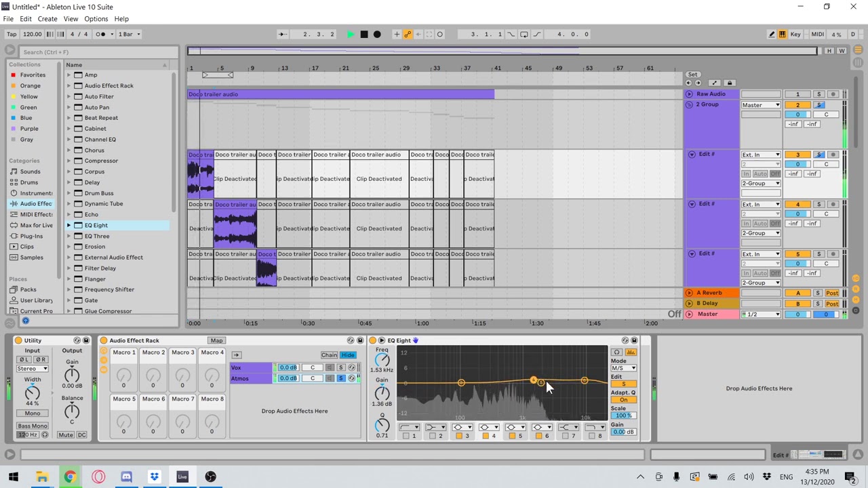Image resolution: width=868 pixels, height=488 pixels.
Task: Click the tempo field showing 120.00
Action: click(32, 34)
